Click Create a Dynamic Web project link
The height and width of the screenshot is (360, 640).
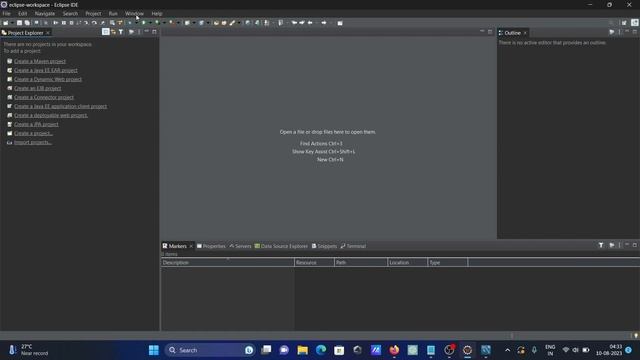(48, 79)
